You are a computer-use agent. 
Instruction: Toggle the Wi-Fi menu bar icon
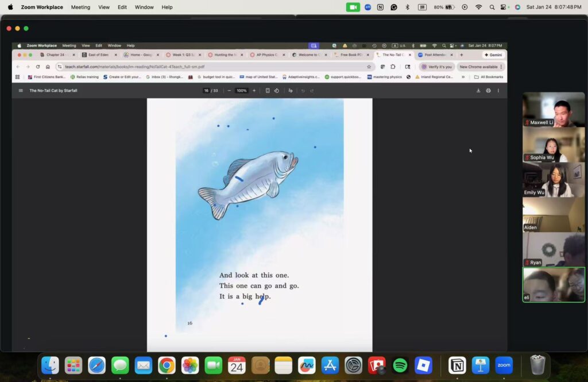point(478,7)
